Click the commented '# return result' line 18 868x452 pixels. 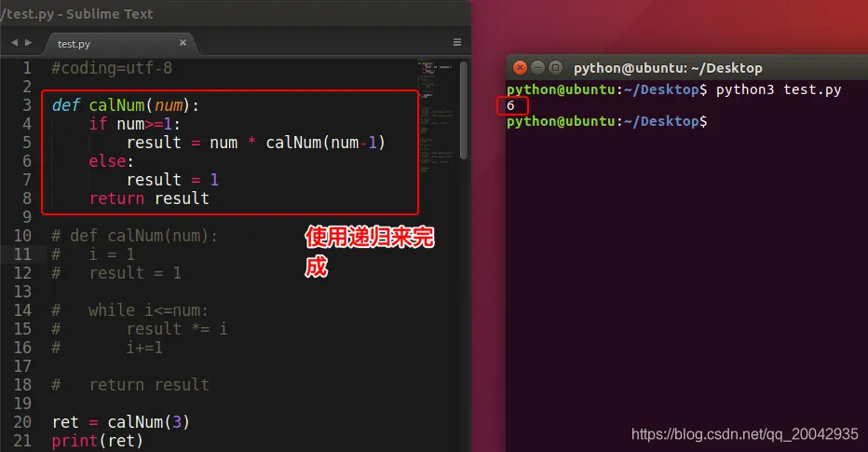click(130, 385)
